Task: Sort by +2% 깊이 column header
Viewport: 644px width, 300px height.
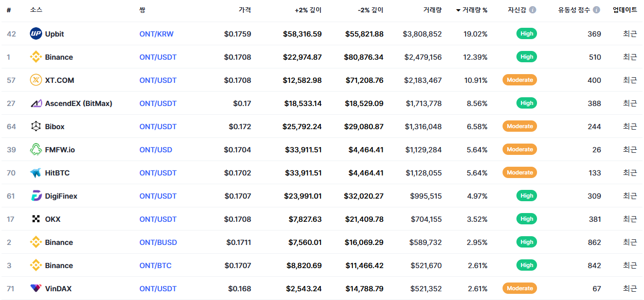Action: point(308,10)
